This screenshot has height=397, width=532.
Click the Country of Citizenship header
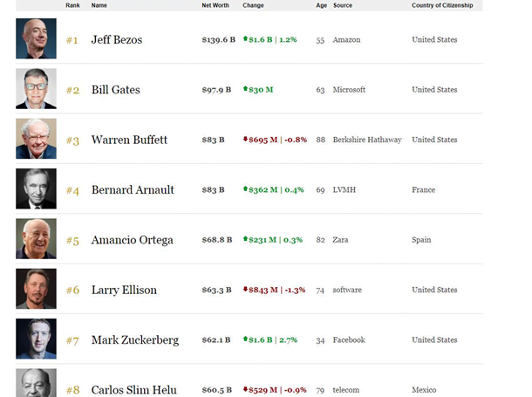(x=442, y=5)
